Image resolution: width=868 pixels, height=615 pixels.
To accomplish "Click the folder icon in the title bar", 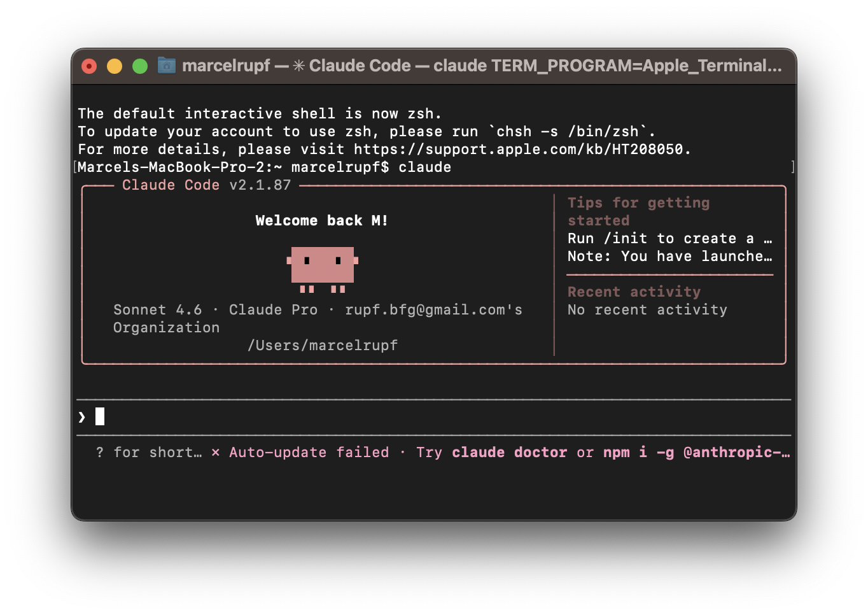I will [167, 66].
